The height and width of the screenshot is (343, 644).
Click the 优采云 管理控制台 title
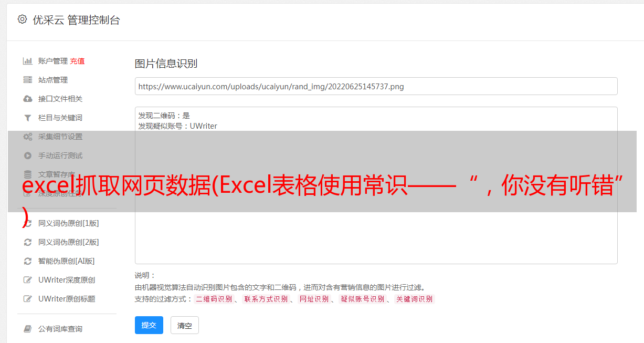76,20
